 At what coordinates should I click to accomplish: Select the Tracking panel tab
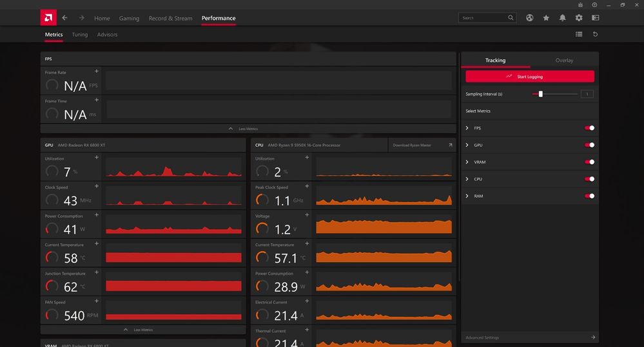coord(495,61)
